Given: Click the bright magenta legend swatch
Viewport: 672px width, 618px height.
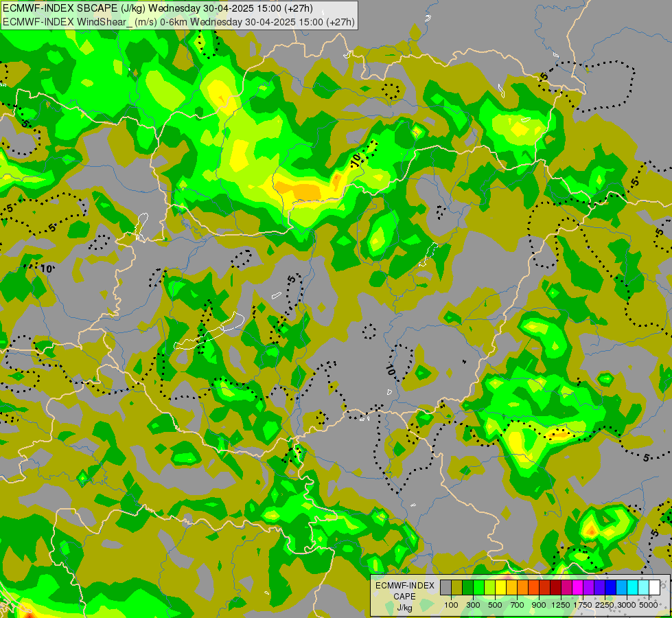Looking at the screenshot, I should click(x=578, y=587).
